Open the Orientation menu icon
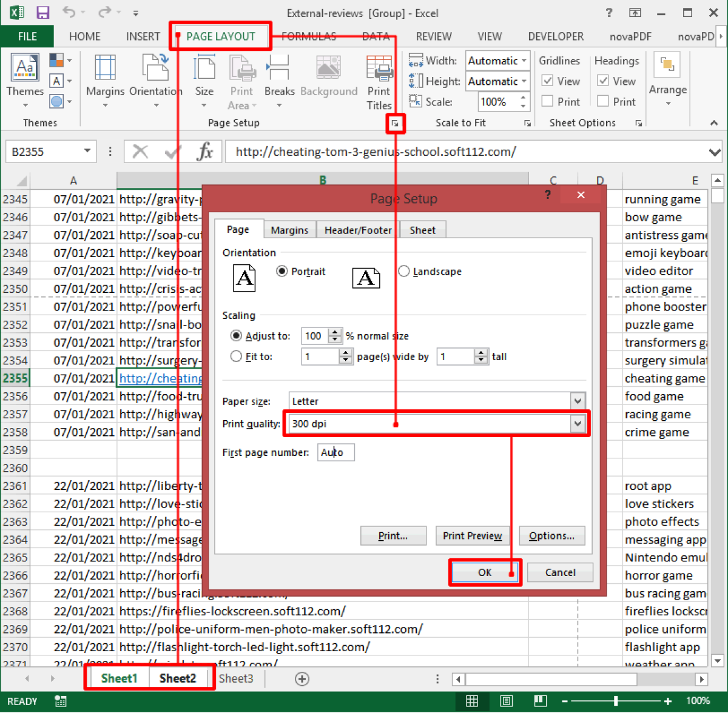 coord(155,68)
